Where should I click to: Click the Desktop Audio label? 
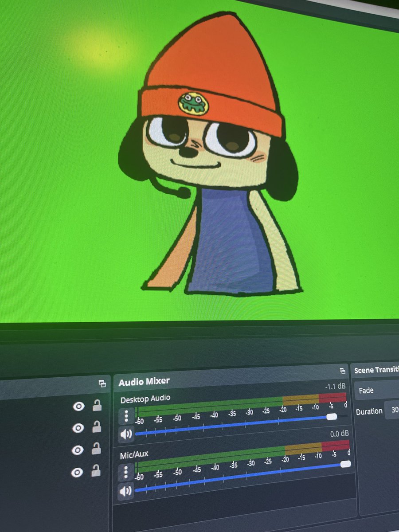coord(145,399)
